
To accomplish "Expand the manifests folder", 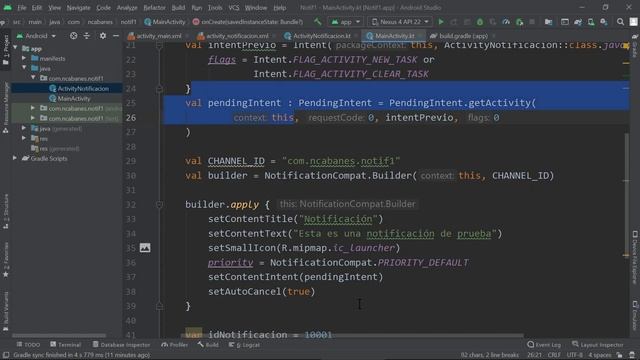I will tap(24, 58).
